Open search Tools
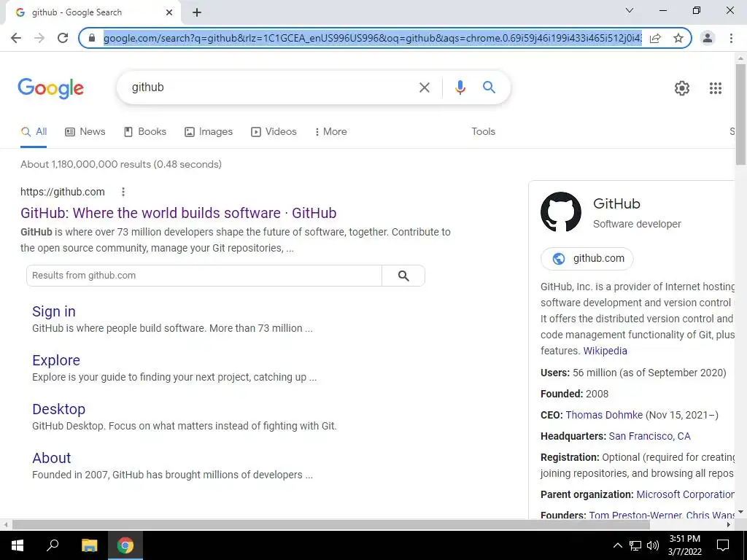This screenshot has height=560, width=747. pos(483,132)
